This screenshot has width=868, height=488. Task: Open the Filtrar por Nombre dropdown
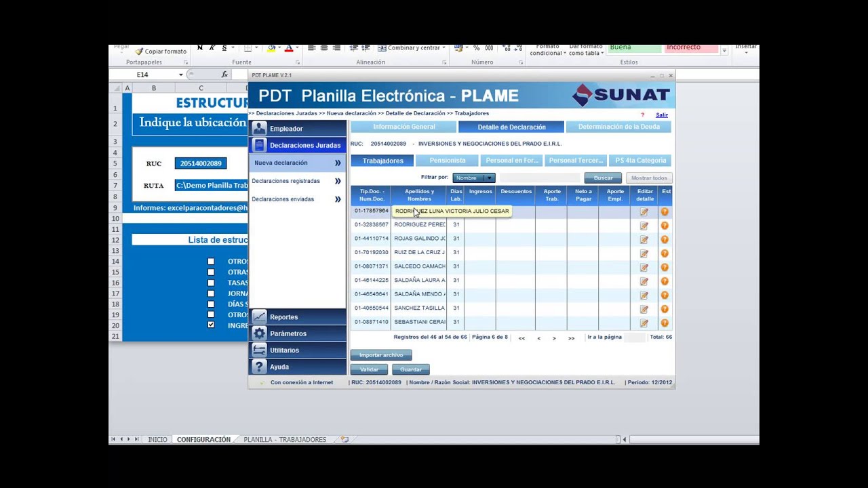tap(474, 178)
